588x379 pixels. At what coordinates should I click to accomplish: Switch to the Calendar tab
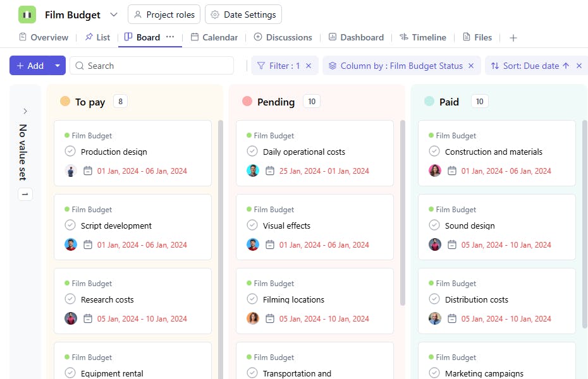click(x=214, y=37)
